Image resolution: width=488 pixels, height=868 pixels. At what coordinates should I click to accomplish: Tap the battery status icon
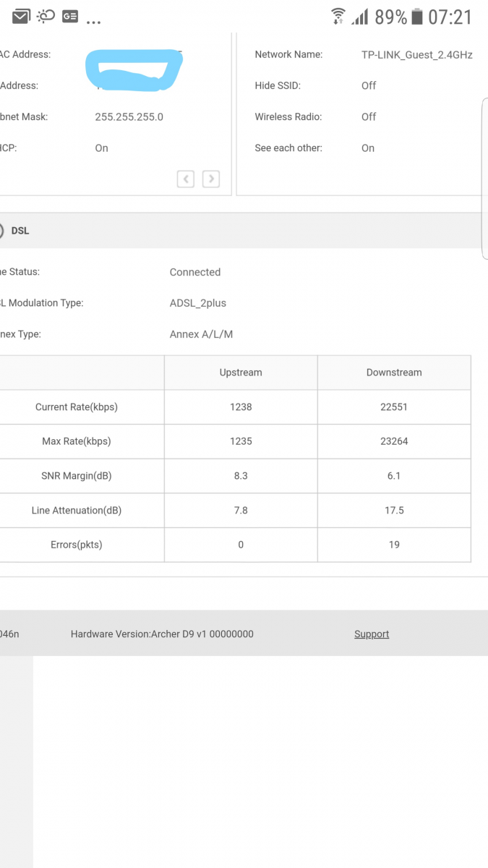coord(417,16)
